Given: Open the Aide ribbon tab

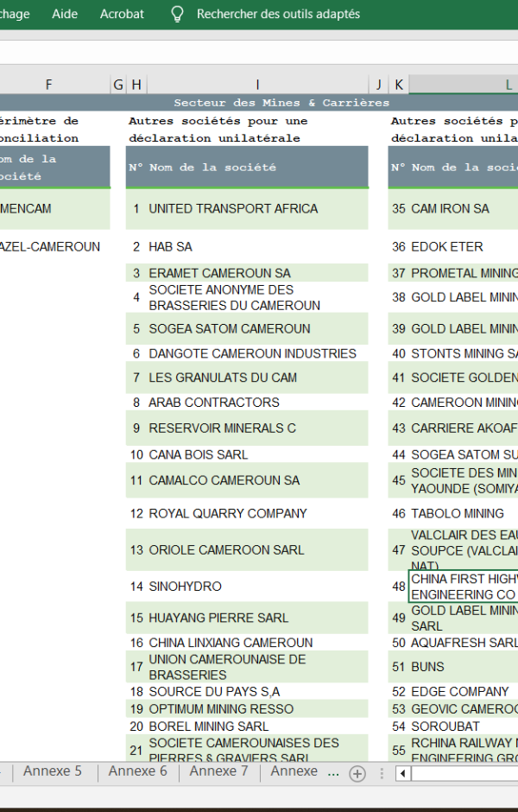Looking at the screenshot, I should 65,14.
